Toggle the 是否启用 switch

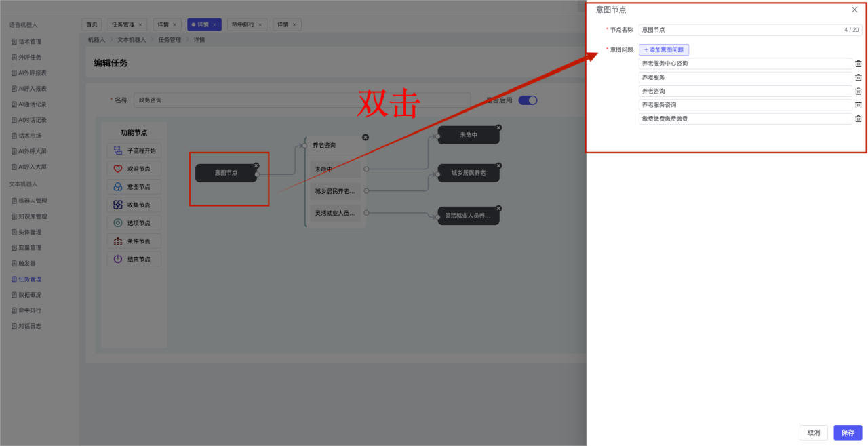click(x=528, y=100)
